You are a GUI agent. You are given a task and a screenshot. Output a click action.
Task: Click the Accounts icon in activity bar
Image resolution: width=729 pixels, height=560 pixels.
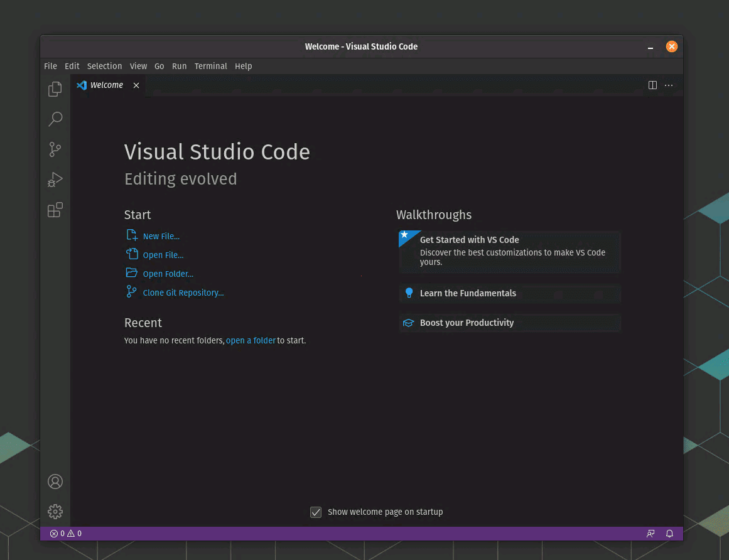click(55, 482)
